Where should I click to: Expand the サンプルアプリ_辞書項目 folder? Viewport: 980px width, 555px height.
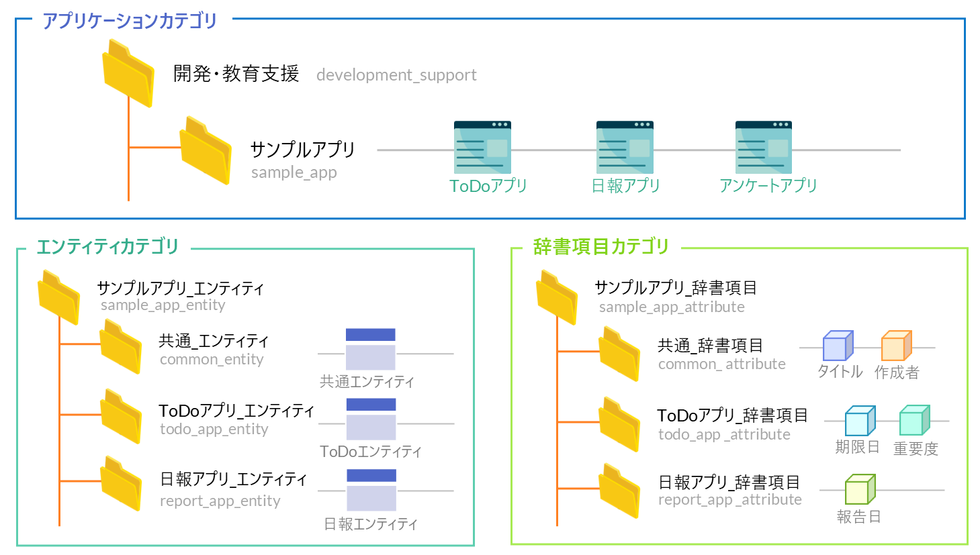(557, 297)
